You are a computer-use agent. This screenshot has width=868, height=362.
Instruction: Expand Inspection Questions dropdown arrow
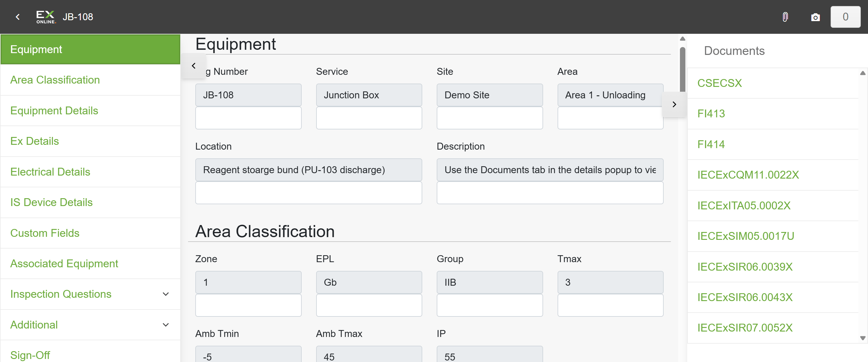click(165, 294)
